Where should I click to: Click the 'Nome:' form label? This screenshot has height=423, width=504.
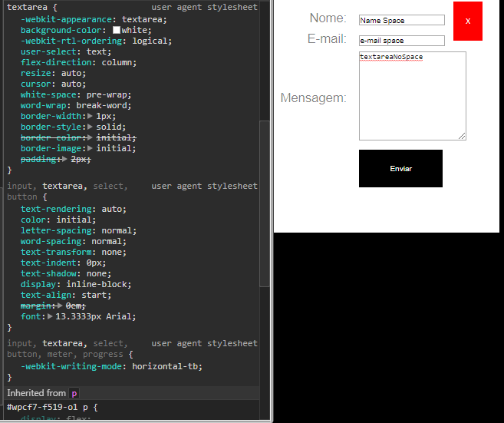click(328, 18)
